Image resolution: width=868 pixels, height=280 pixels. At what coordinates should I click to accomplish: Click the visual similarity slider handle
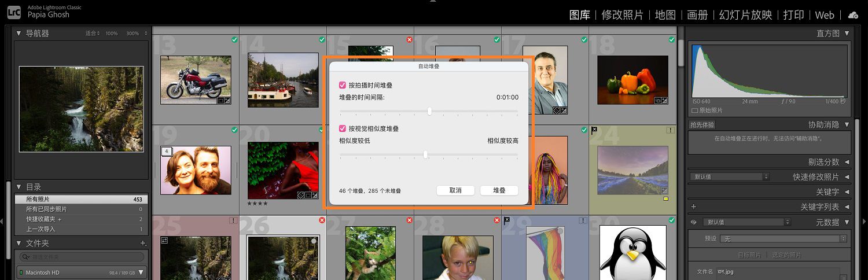pos(426,154)
